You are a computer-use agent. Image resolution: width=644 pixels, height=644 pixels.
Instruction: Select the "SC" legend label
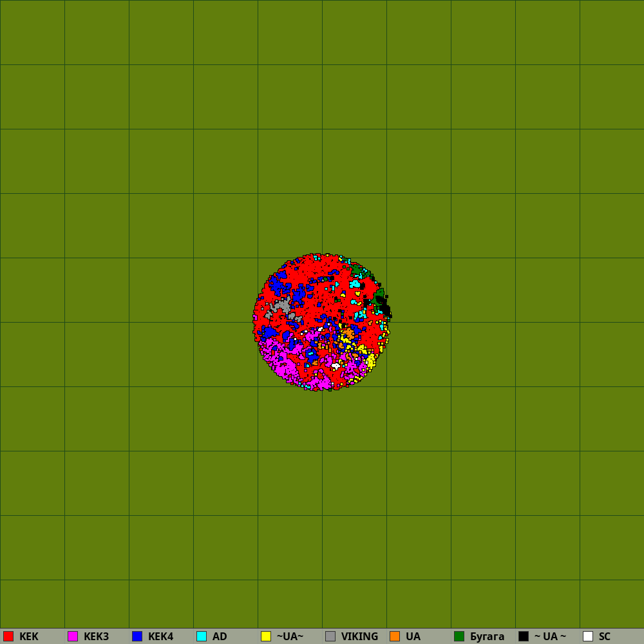point(605,637)
